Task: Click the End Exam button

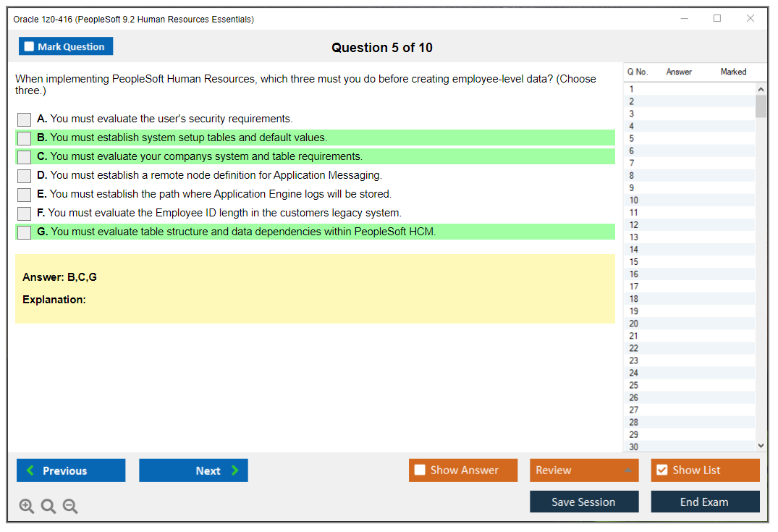Action: coord(705,501)
